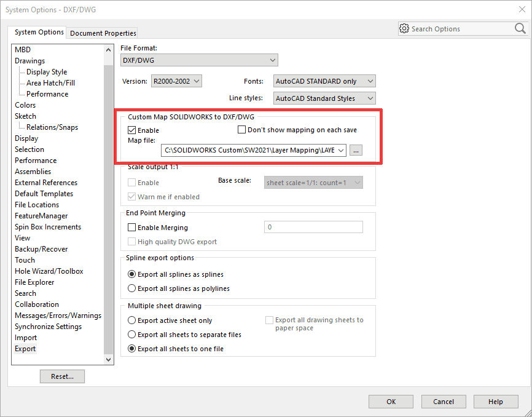This screenshot has width=532, height=417.
Task: Open the Search Options gear icon
Action: click(x=404, y=28)
